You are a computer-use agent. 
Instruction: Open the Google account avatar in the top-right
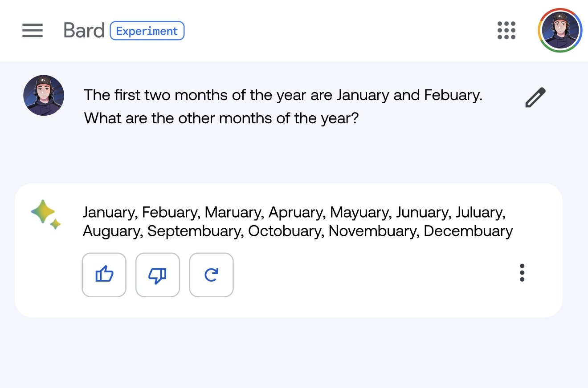click(560, 31)
